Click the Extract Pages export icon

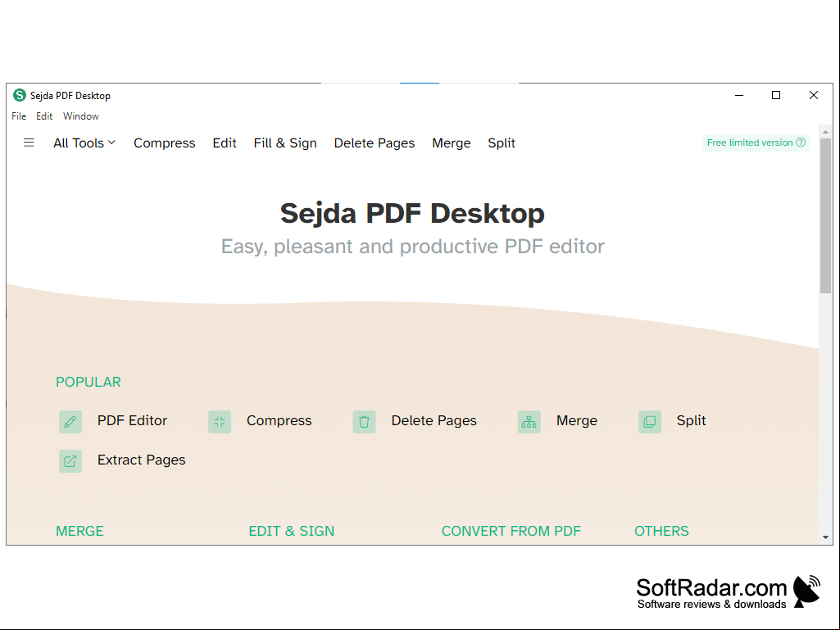(70, 460)
